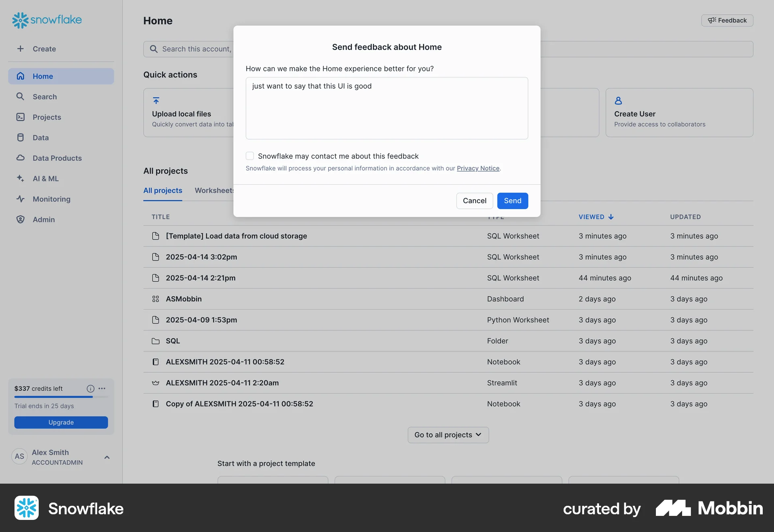Open the Data Products section
774x532 pixels.
57,158
